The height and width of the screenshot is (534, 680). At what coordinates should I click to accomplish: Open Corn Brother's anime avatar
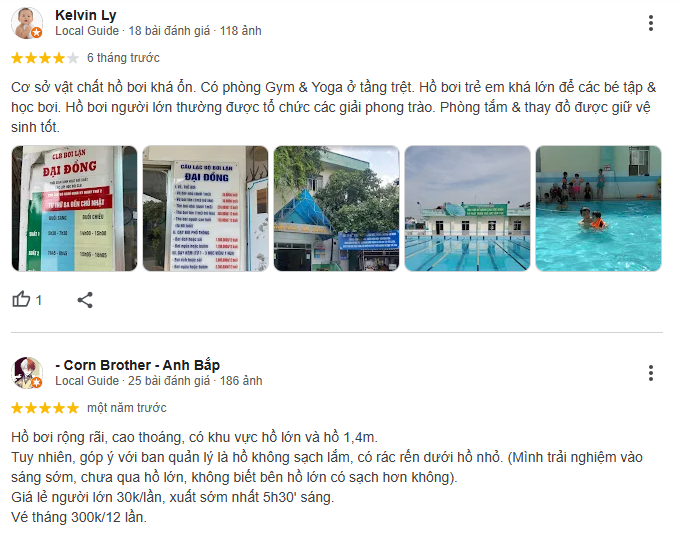27,373
